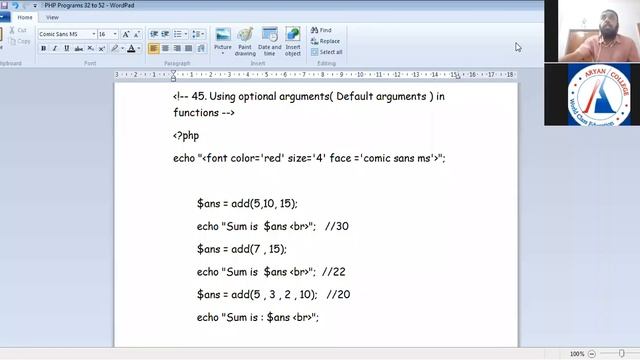Expand the bullet list styles arrow

(186, 34)
